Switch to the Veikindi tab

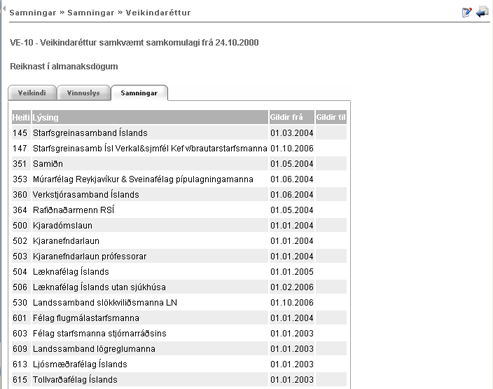point(32,93)
